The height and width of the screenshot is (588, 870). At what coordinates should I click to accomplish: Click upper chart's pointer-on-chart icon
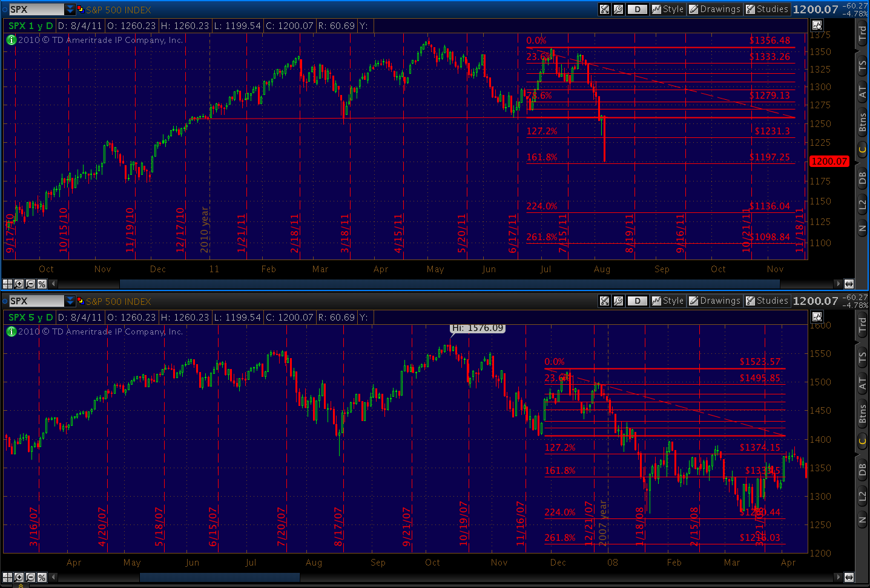pos(817,25)
